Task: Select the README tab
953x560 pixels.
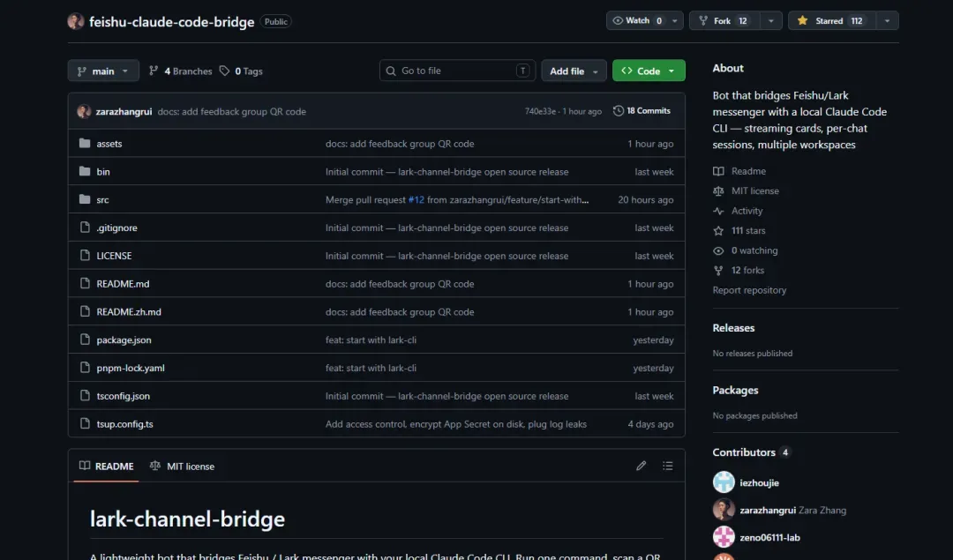Action: point(107,466)
